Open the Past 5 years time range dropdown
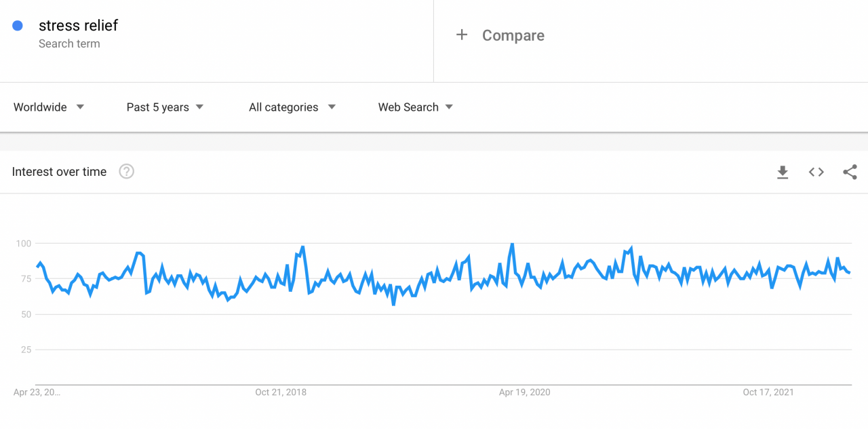The width and height of the screenshot is (868, 429). click(x=157, y=107)
